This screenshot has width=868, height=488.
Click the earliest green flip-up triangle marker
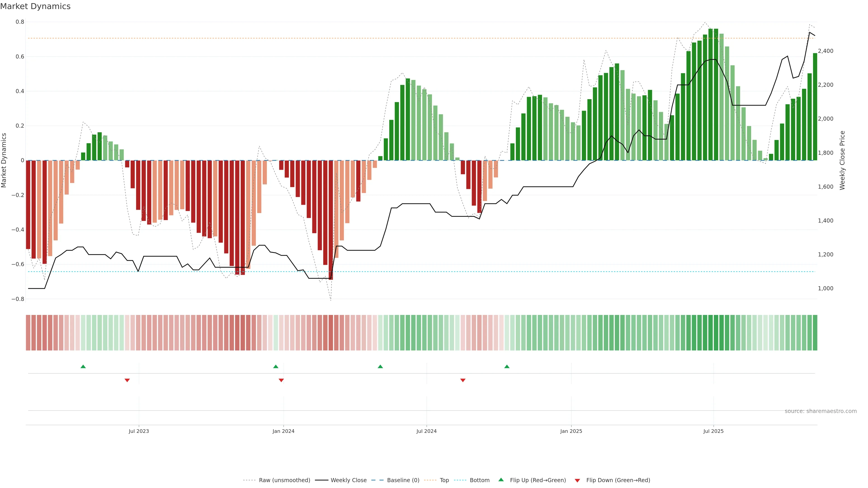pyautogui.click(x=83, y=366)
